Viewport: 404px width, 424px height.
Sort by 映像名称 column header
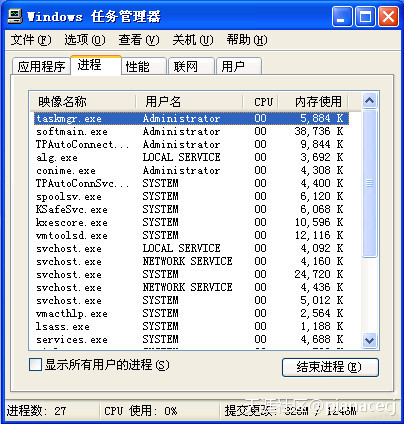83,101
